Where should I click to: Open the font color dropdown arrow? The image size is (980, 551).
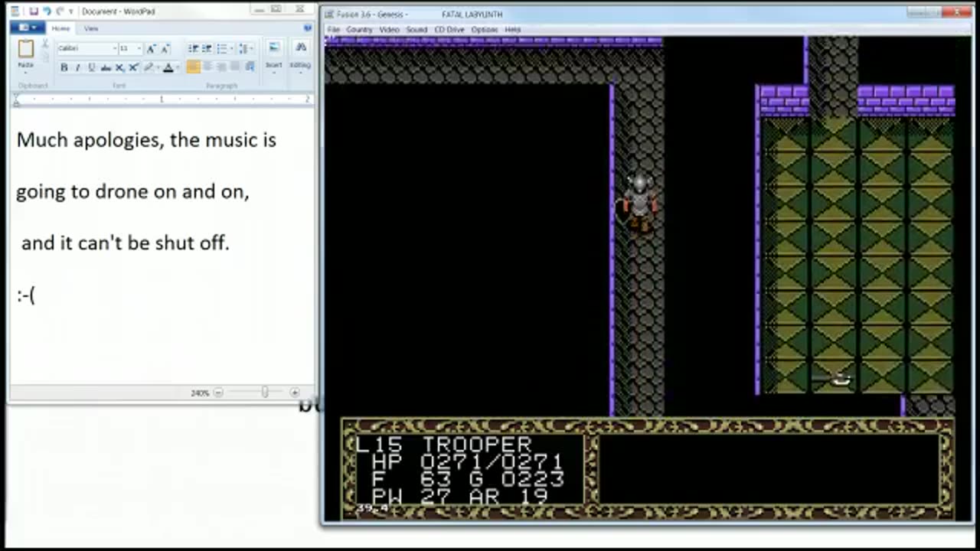(178, 67)
